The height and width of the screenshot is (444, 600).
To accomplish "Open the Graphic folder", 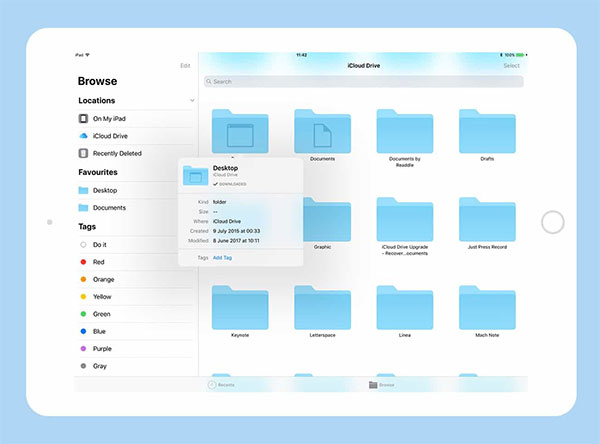I will [x=327, y=220].
